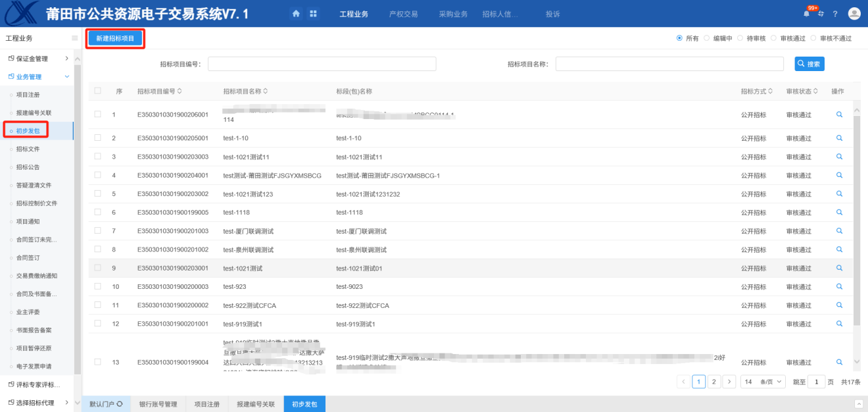Click the home icon in top bar

pyautogui.click(x=296, y=14)
